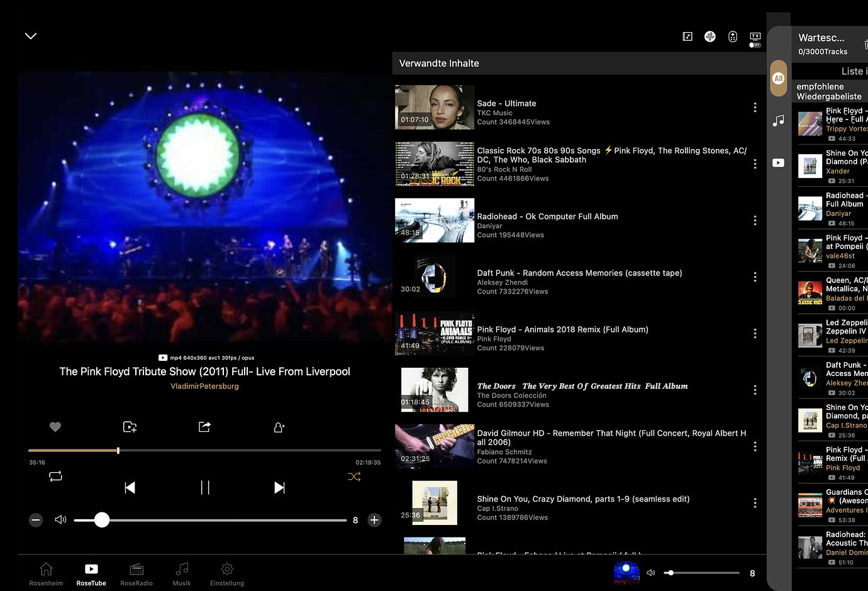Open more options for The Doors Greatest Hits
Screen dimensions: 868x591
(755, 390)
